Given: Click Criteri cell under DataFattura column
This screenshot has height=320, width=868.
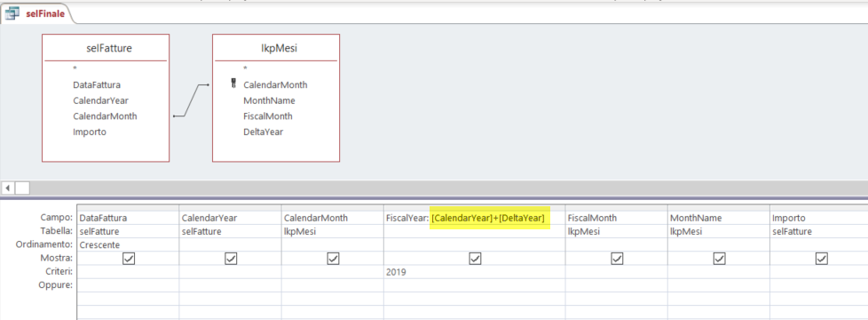Looking at the screenshot, I should 128,272.
